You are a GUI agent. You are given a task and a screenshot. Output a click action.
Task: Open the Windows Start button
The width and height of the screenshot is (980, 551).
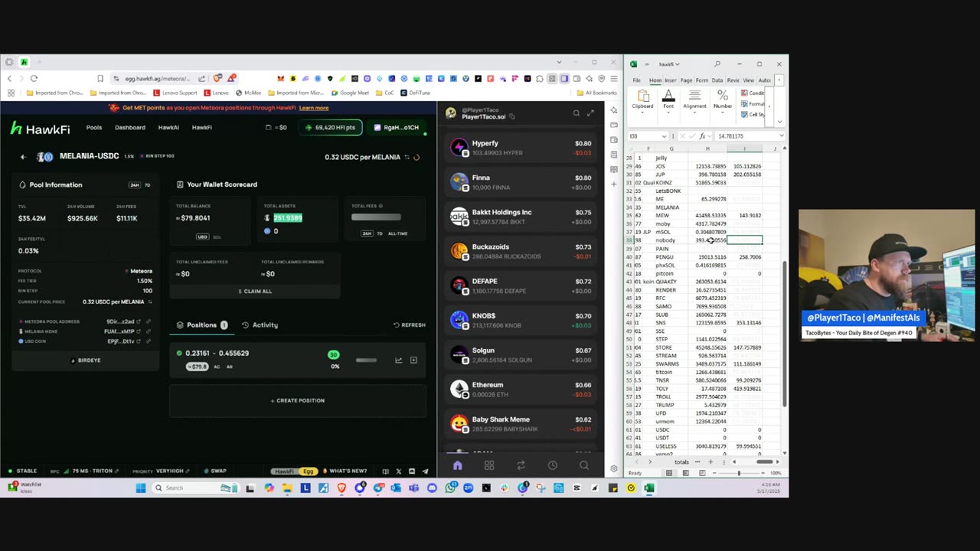pyautogui.click(x=141, y=488)
